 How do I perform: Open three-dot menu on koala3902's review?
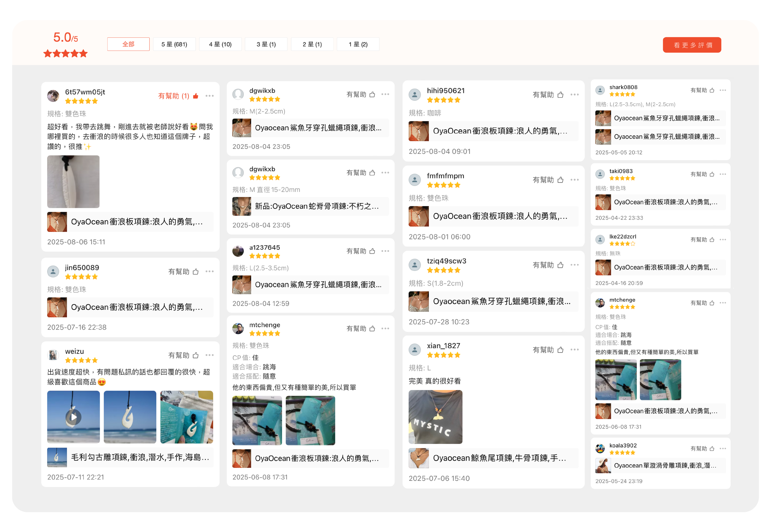723,448
